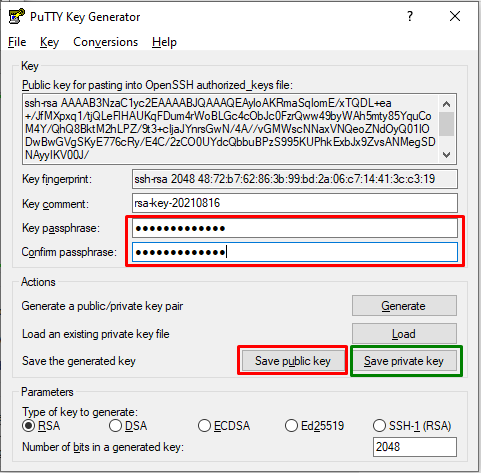Click the public key scrollbar up arrow

[x=446, y=104]
